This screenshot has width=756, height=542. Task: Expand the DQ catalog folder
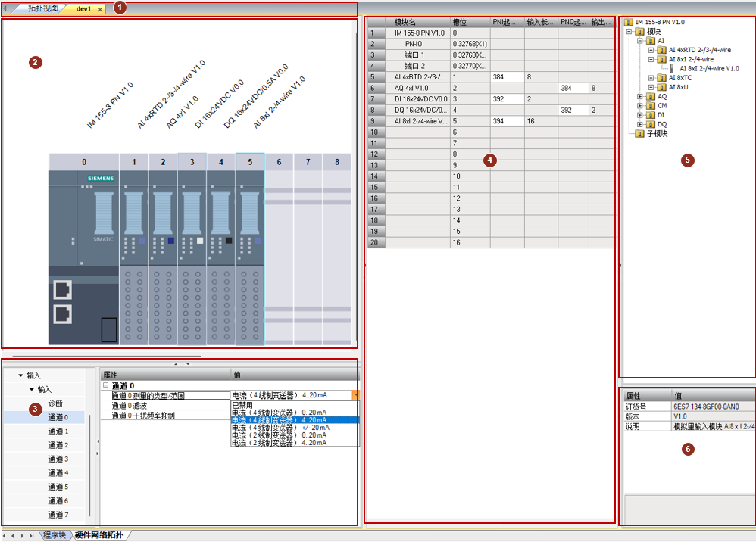click(x=640, y=124)
